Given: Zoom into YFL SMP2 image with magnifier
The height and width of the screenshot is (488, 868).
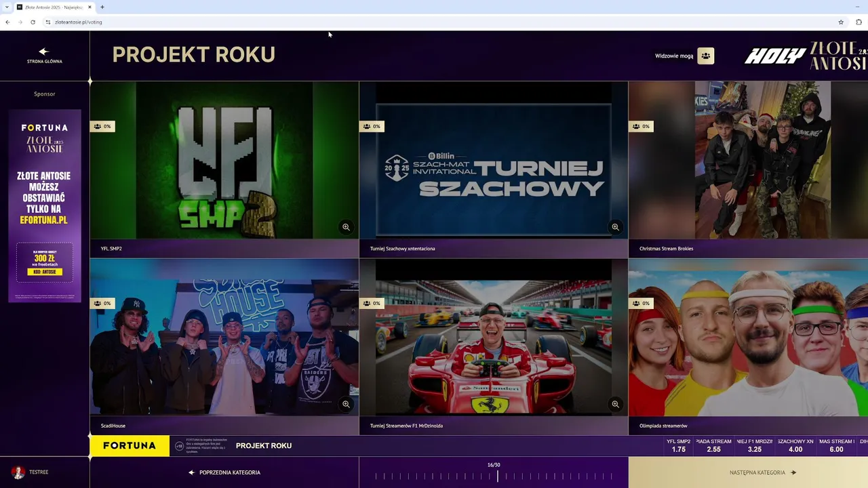Looking at the screenshot, I should click(x=346, y=227).
